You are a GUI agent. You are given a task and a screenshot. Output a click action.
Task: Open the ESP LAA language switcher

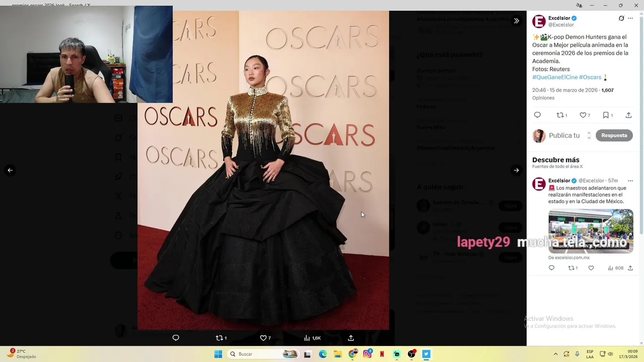coord(590,354)
